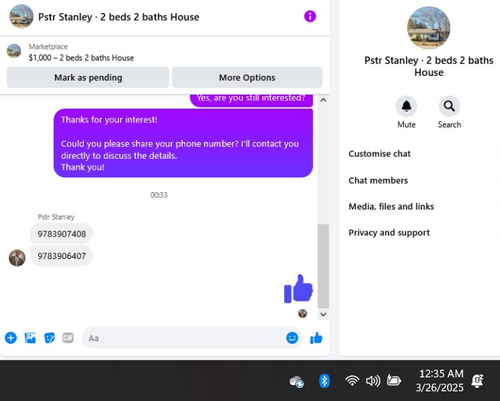Click side panel title Pstr Stanley 2 beds
500x401 pixels.
coord(429,66)
